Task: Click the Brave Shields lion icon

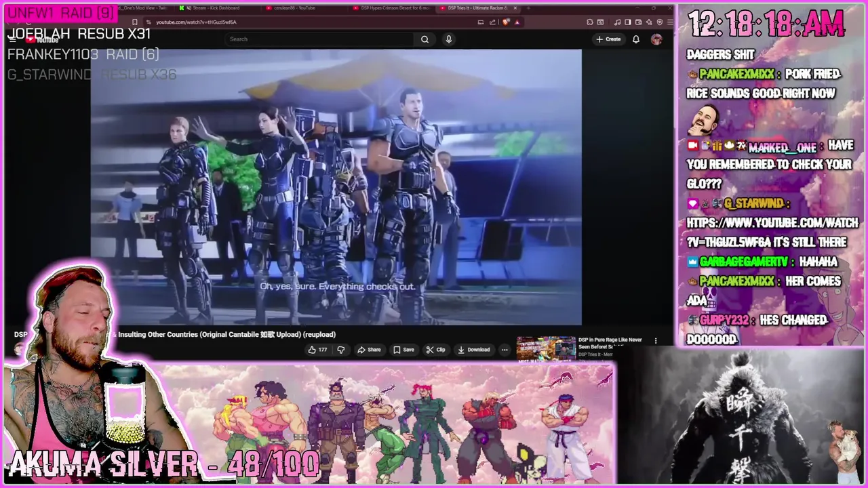Action: (506, 22)
